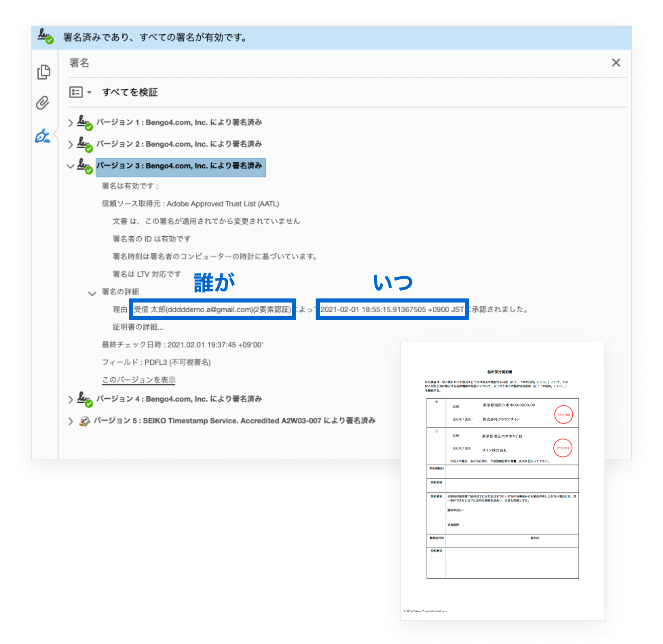The width and height of the screenshot is (663, 644).
Task: Select the バージョン 3 Bengo4.com signature row
Action: [180, 166]
